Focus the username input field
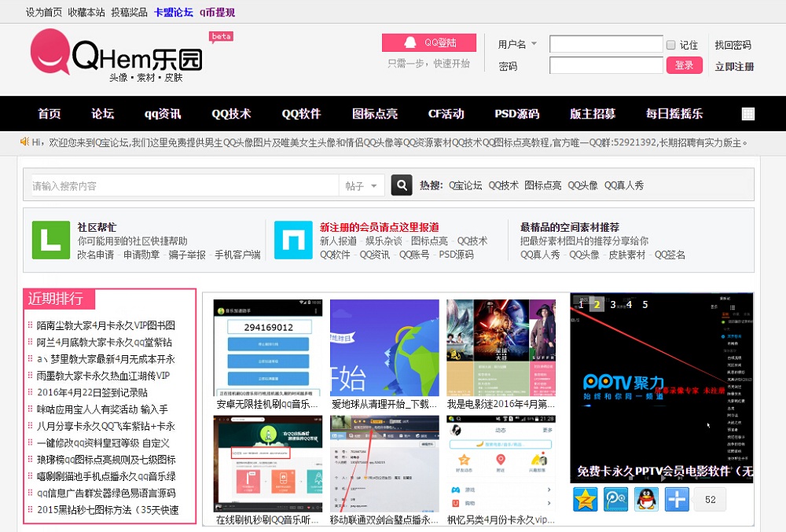786x532 pixels. [x=606, y=44]
